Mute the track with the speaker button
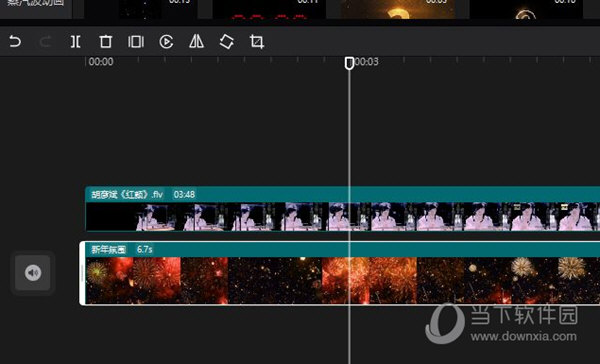The height and width of the screenshot is (364, 600). pyautogui.click(x=33, y=273)
